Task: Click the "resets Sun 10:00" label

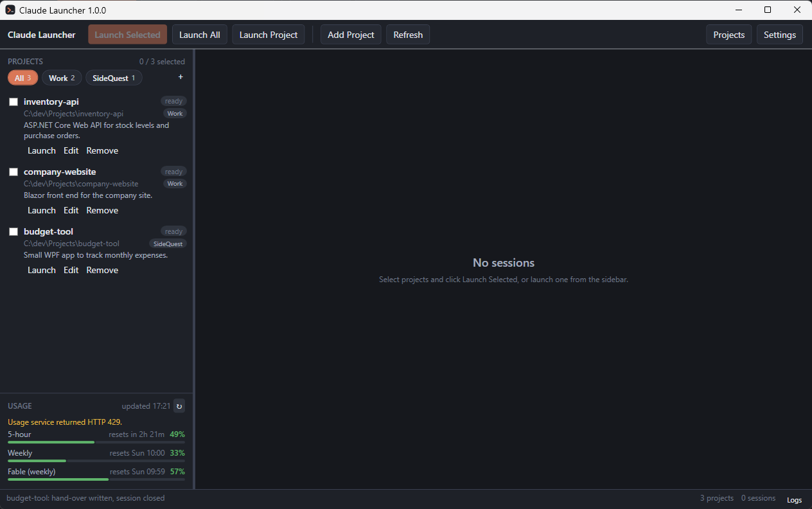Action: 137,453
